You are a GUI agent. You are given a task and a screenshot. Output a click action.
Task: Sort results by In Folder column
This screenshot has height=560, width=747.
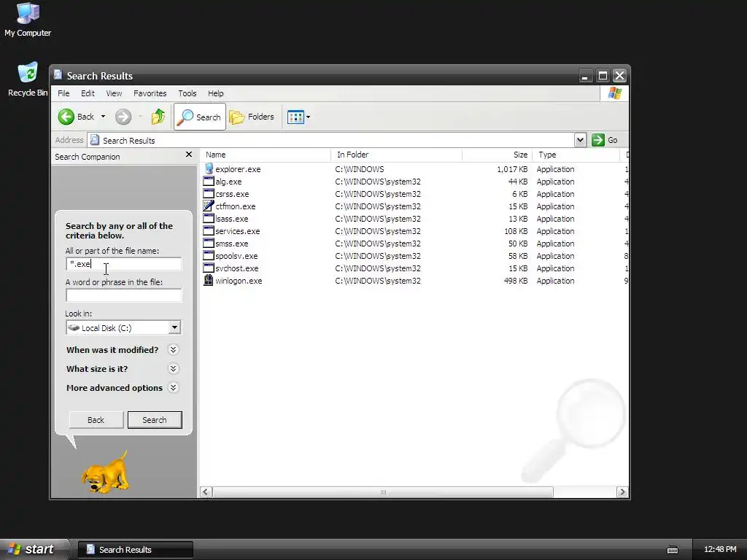pyautogui.click(x=396, y=155)
